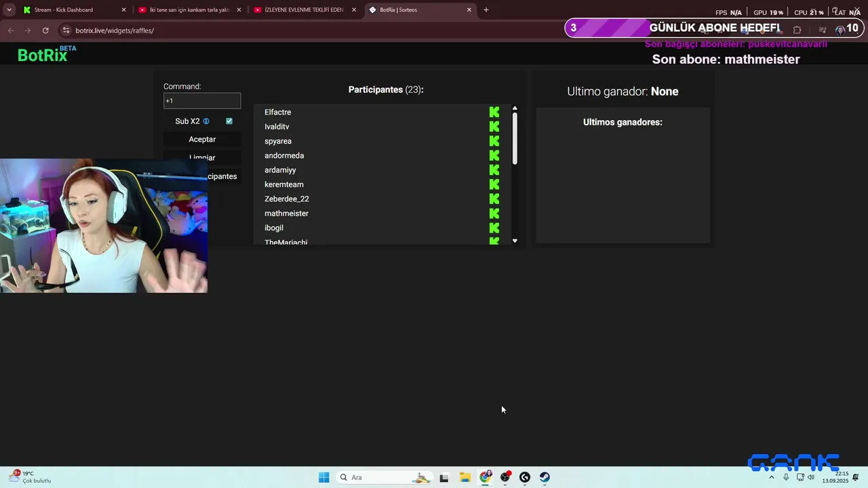Open Logitech G HUB from the taskbar

click(x=525, y=477)
